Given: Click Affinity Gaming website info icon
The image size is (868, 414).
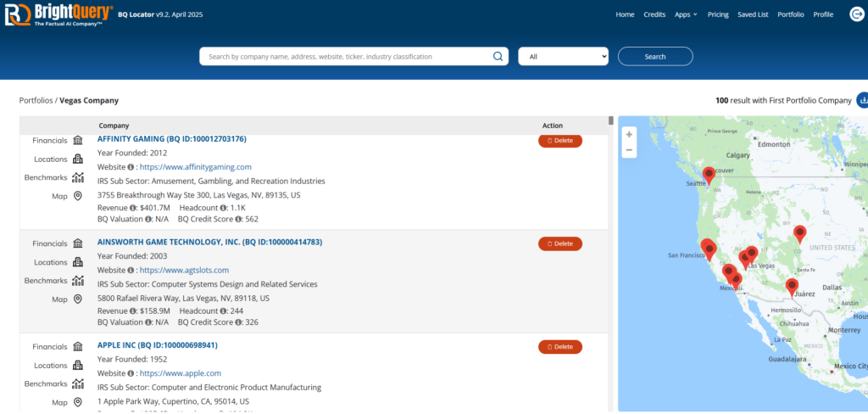Looking at the screenshot, I should click(131, 167).
